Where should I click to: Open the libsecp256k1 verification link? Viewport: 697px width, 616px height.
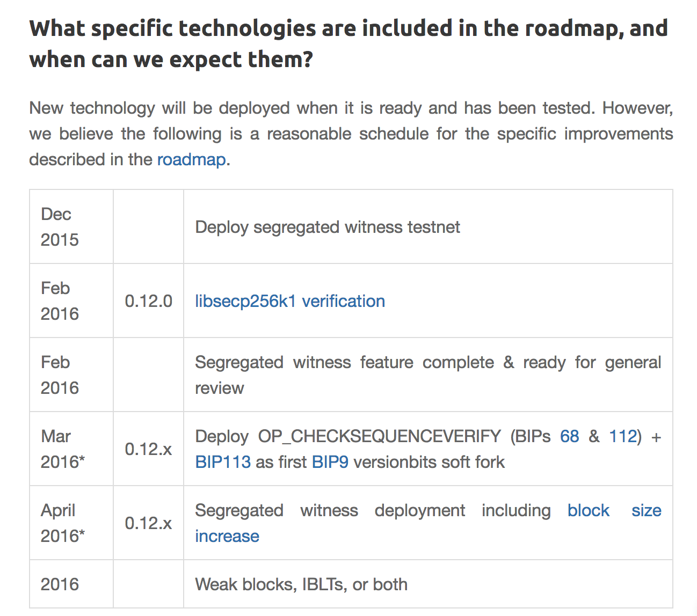(290, 301)
